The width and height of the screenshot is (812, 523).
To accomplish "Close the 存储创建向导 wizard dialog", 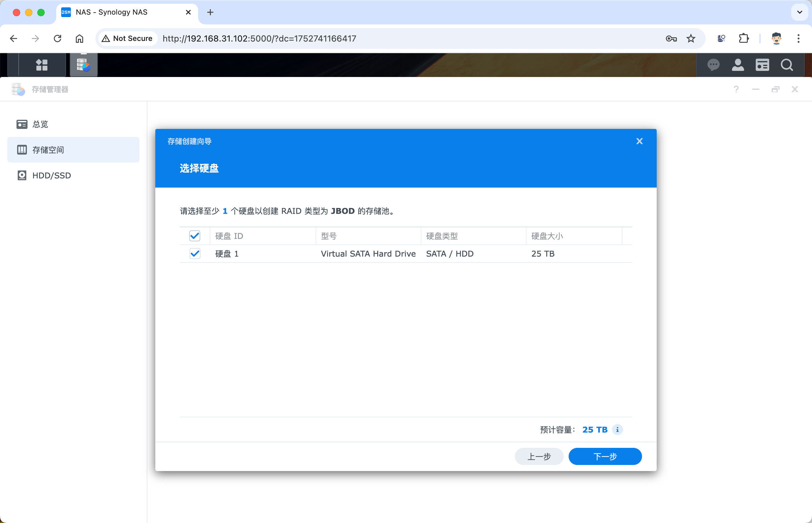I will point(639,141).
